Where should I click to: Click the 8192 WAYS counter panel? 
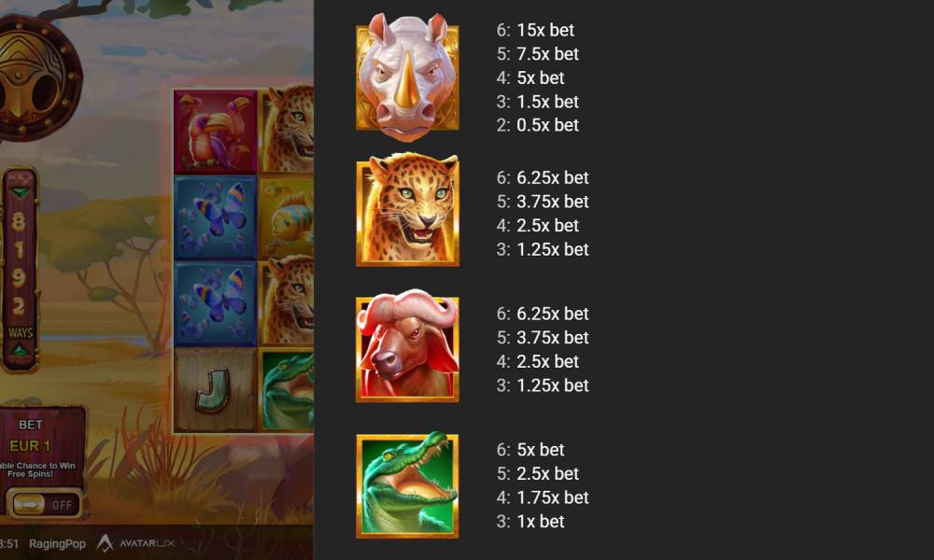click(x=21, y=270)
